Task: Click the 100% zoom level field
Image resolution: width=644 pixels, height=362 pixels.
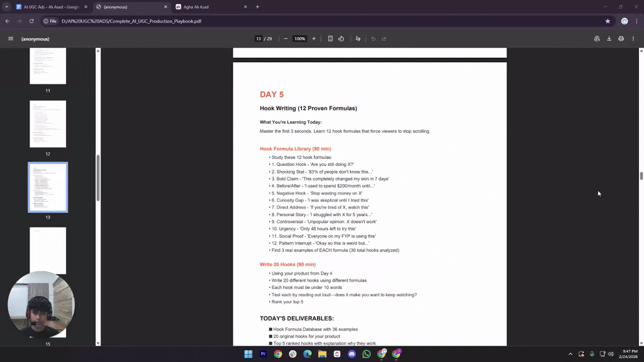Action: click(x=300, y=38)
